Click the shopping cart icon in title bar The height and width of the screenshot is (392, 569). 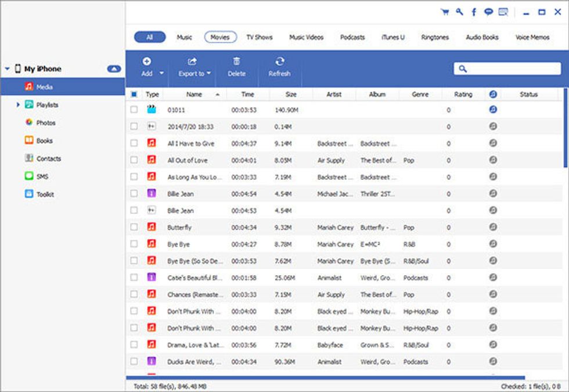pos(445,12)
